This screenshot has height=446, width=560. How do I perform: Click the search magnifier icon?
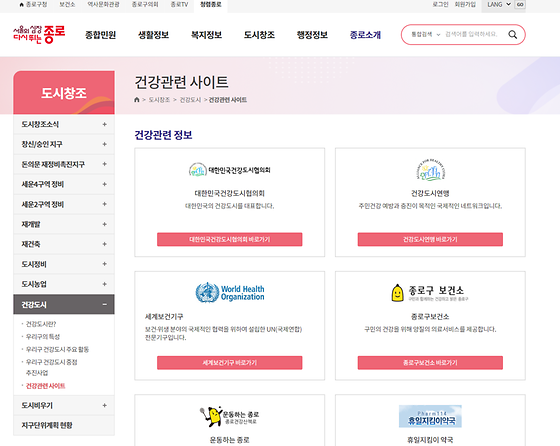[512, 35]
